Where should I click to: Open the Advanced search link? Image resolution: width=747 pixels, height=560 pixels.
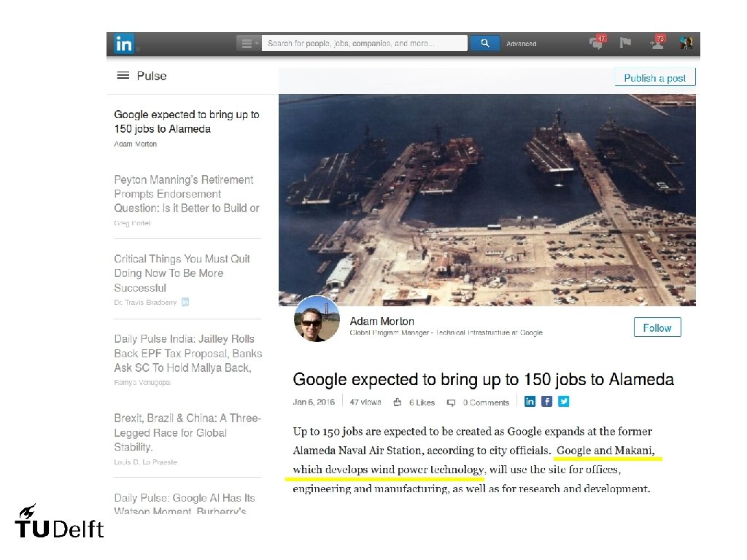click(521, 44)
